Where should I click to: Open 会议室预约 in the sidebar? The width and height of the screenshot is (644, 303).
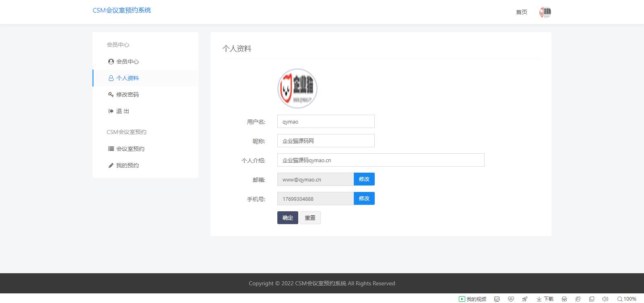coord(145,149)
